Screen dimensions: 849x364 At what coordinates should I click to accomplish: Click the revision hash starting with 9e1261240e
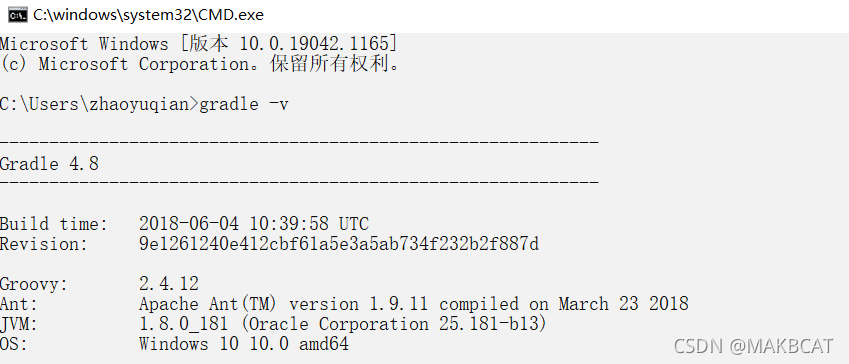point(339,244)
